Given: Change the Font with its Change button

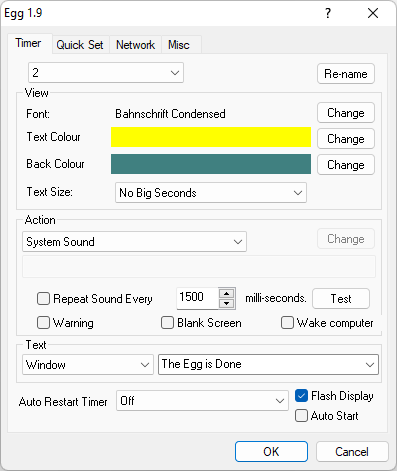Looking at the screenshot, I should (x=346, y=113).
